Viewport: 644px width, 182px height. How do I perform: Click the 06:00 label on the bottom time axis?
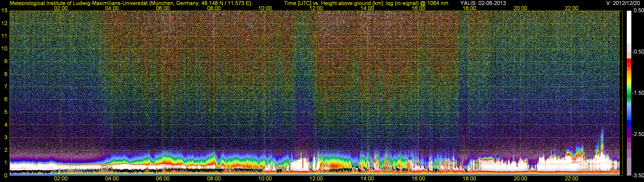click(163, 179)
